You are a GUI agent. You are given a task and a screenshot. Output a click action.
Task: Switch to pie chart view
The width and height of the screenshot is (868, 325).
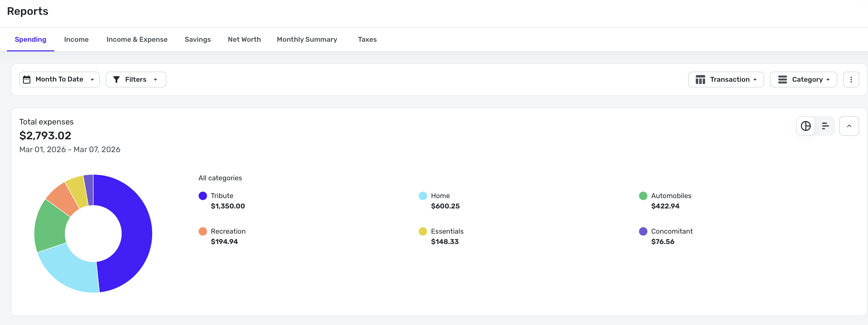coord(806,126)
